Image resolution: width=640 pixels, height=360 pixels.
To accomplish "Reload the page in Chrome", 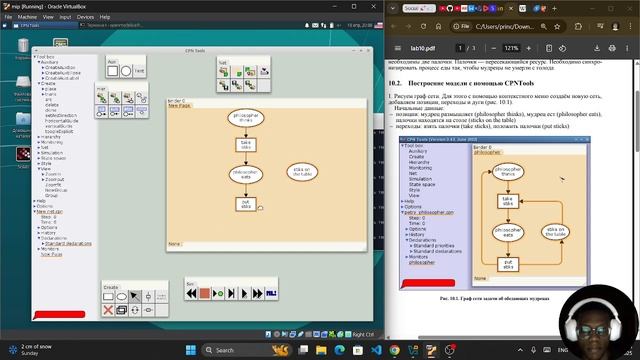I will point(423,27).
